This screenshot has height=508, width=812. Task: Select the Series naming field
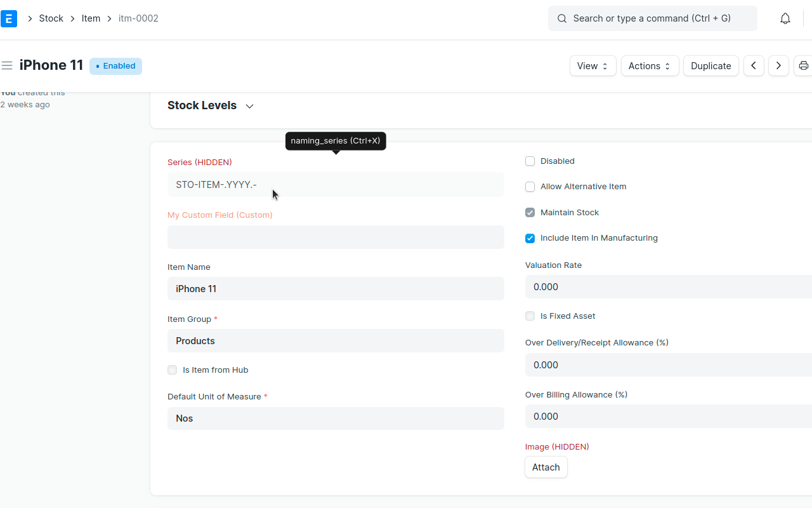pyautogui.click(x=336, y=185)
